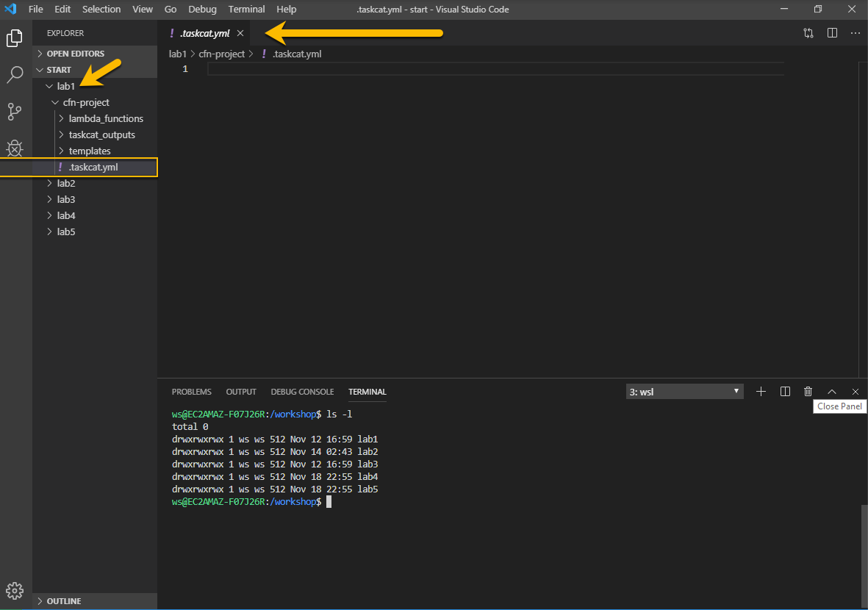Restore down the Visual Studio Code window

click(817, 10)
